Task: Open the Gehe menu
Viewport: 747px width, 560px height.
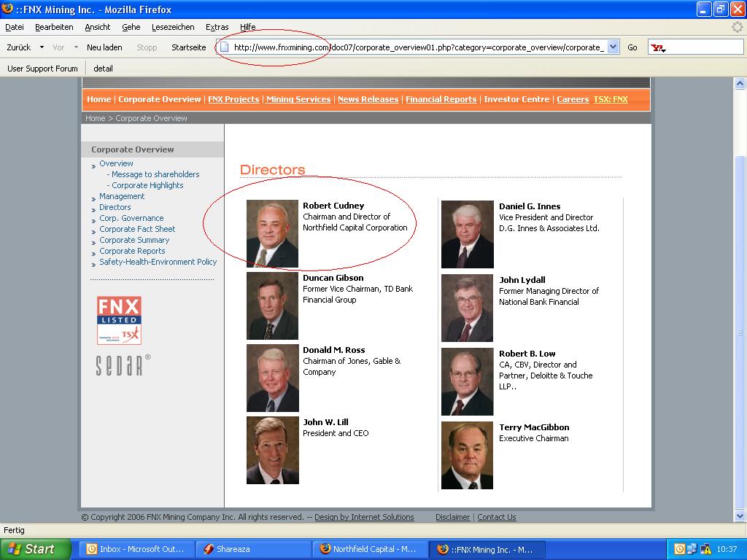Action: [x=131, y=27]
